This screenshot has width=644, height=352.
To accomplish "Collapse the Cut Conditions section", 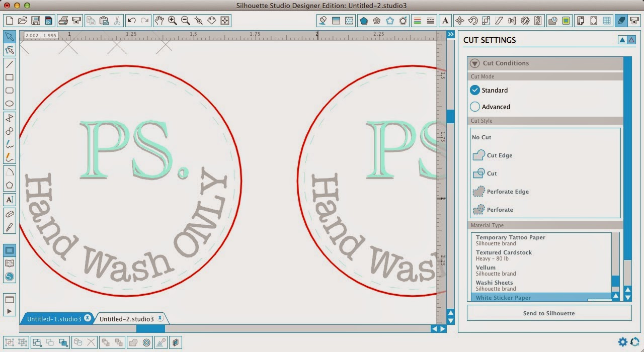I will click(474, 63).
